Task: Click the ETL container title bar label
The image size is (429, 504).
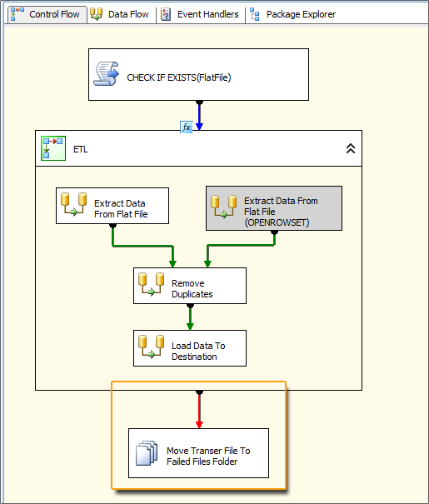Action: (80, 149)
